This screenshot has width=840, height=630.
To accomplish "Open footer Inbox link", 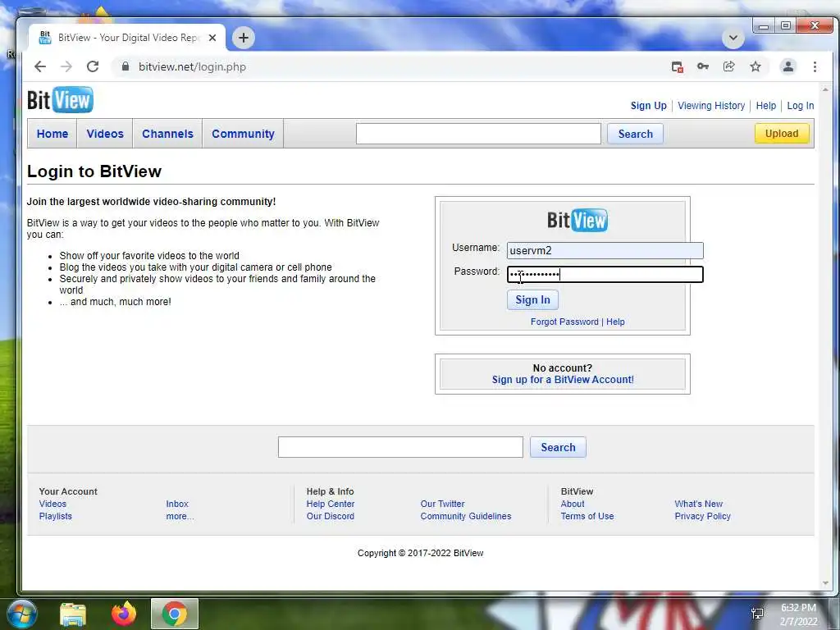I will (177, 504).
